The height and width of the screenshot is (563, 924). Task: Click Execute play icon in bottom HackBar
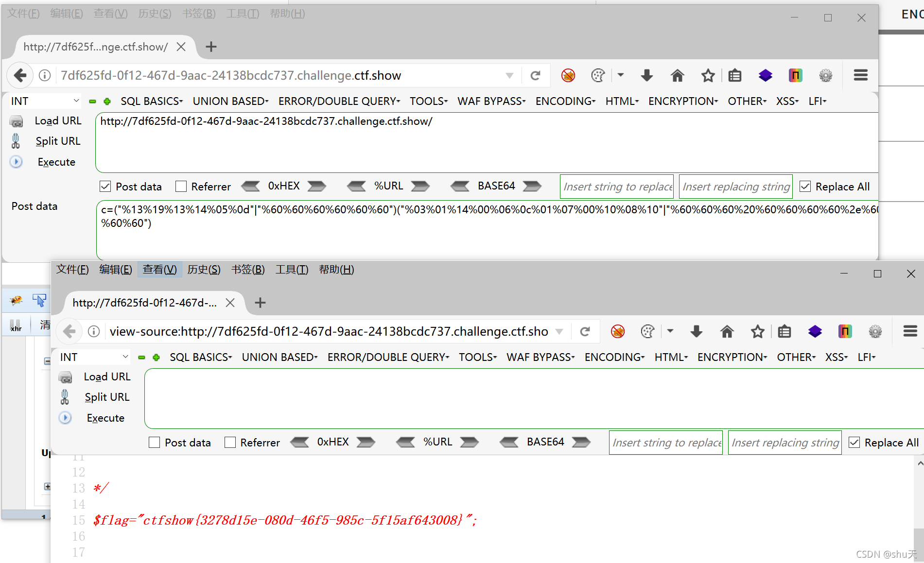(x=65, y=418)
